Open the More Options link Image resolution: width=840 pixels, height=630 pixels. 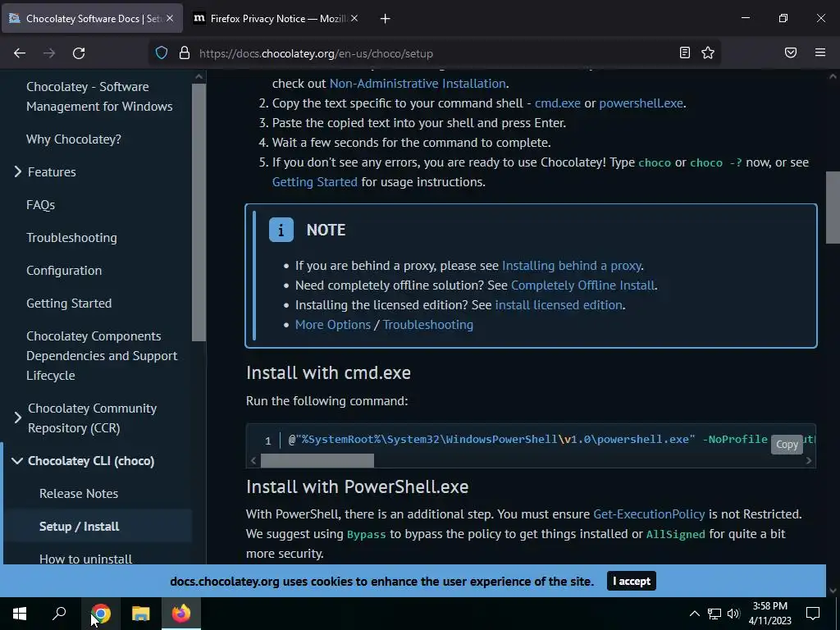click(333, 325)
